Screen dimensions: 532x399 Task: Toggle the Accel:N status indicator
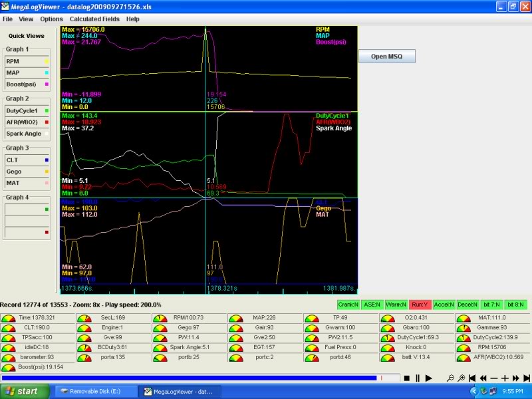point(444,303)
